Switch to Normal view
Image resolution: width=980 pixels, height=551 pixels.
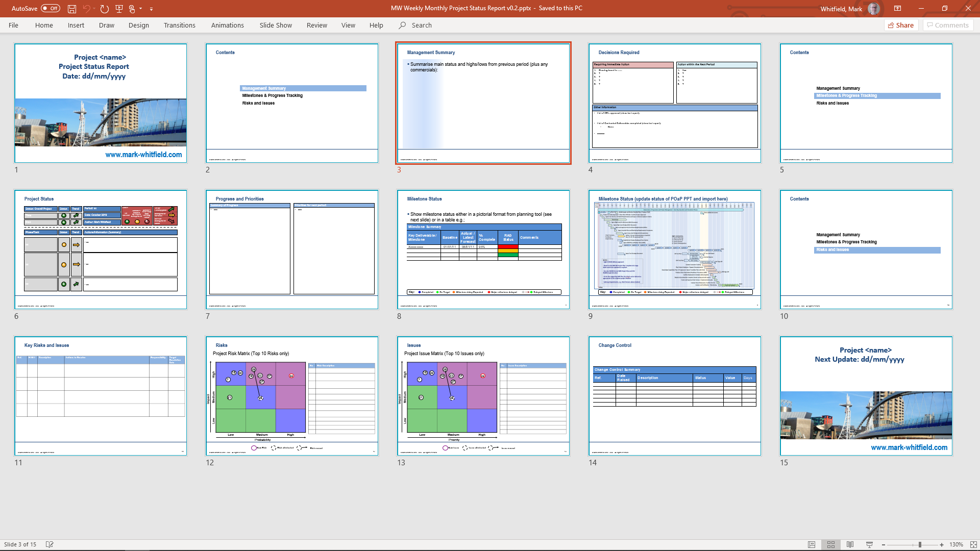(813, 544)
